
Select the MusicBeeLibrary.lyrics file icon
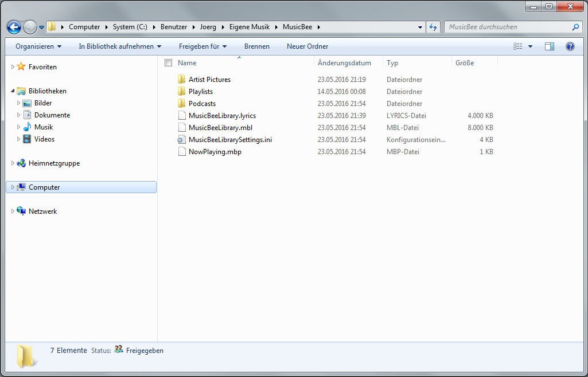pyautogui.click(x=181, y=115)
